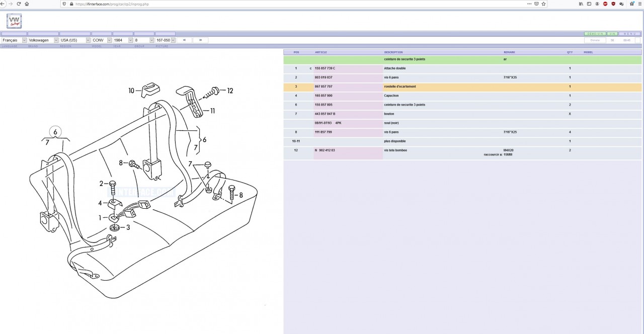The height and width of the screenshot is (334, 644).
Task: Open the Language dropdown showing Français
Action: (x=14, y=40)
